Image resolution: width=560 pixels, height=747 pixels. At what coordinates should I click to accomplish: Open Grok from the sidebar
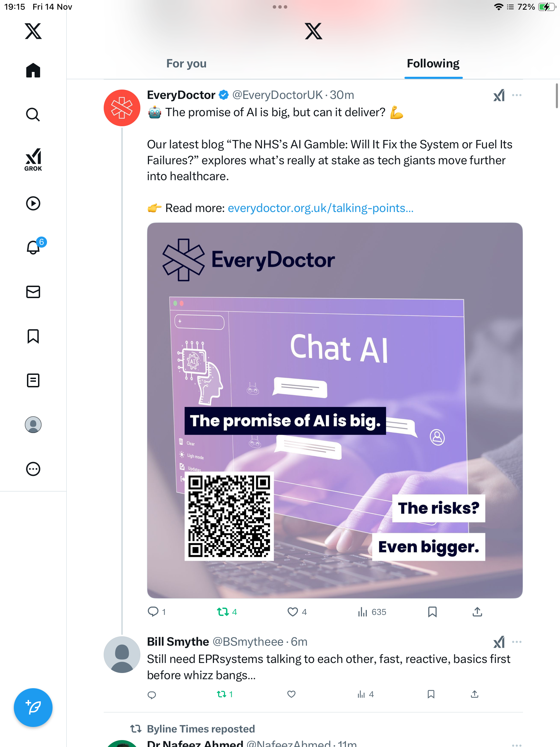point(33,159)
